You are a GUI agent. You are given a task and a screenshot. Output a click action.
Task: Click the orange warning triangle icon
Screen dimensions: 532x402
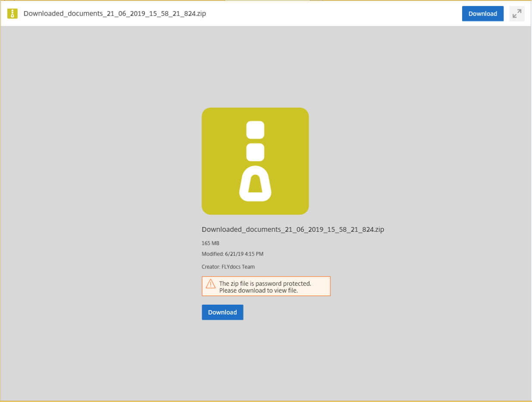pos(210,284)
